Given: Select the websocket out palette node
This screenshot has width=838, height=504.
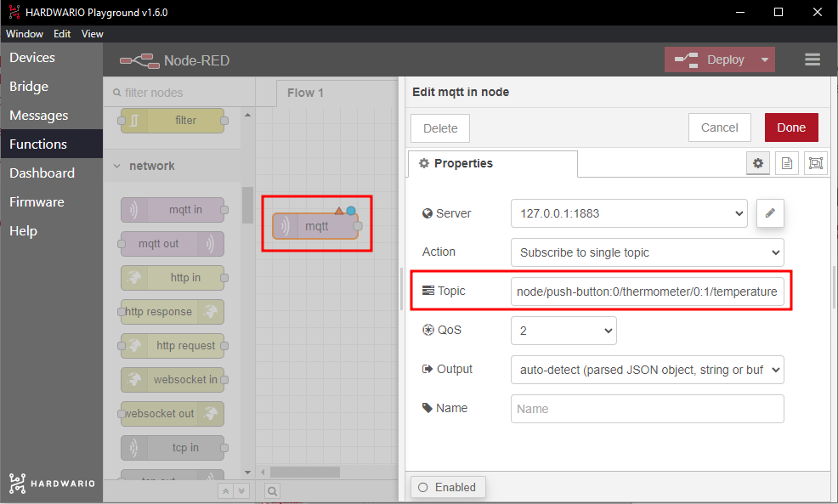Looking at the screenshot, I should [173, 414].
